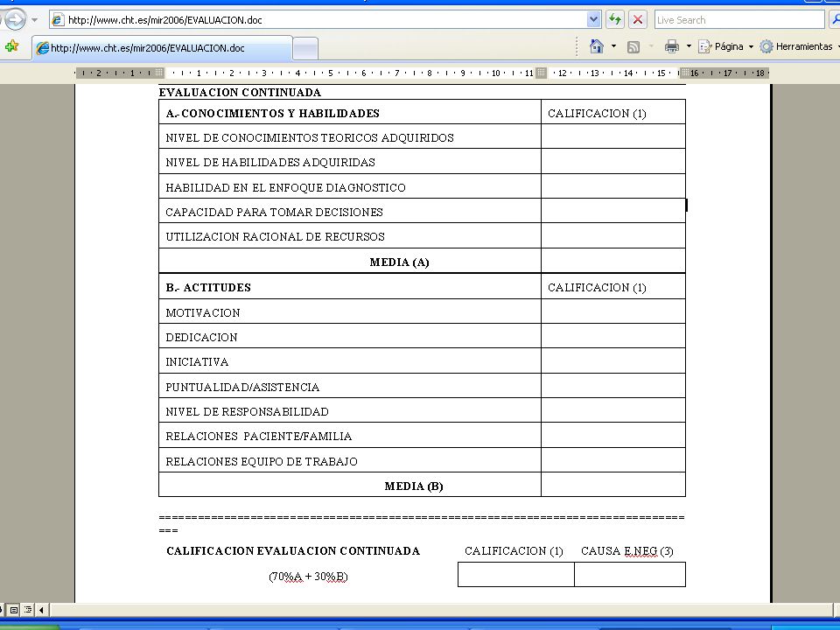Click HABILIDAD EN EL ENFOQUE DIAGNOSTICO text
The height and width of the screenshot is (630, 840).
[285, 187]
